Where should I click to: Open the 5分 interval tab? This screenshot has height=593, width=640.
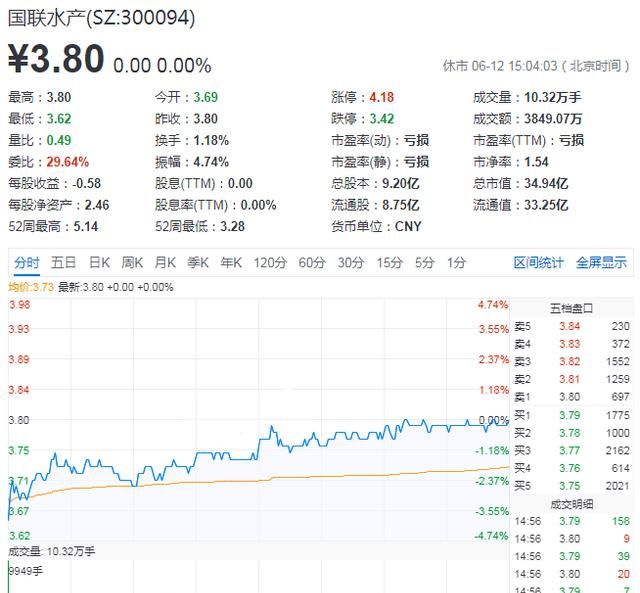point(424,262)
